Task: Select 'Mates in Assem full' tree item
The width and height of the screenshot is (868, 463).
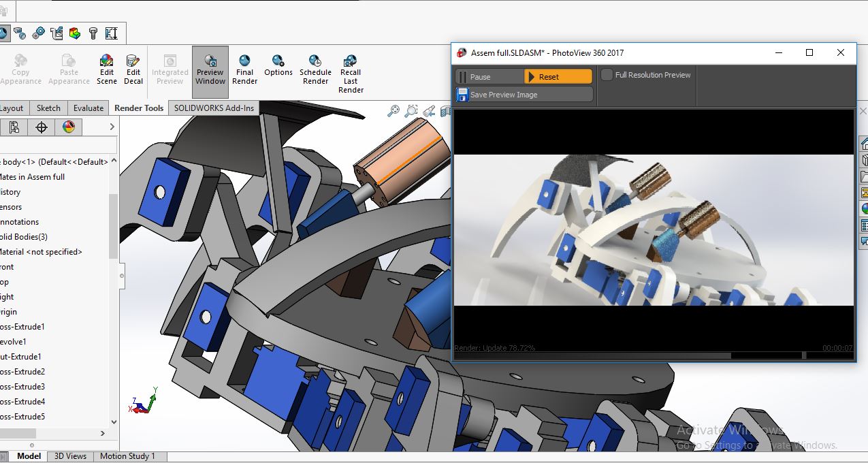Action: (33, 177)
